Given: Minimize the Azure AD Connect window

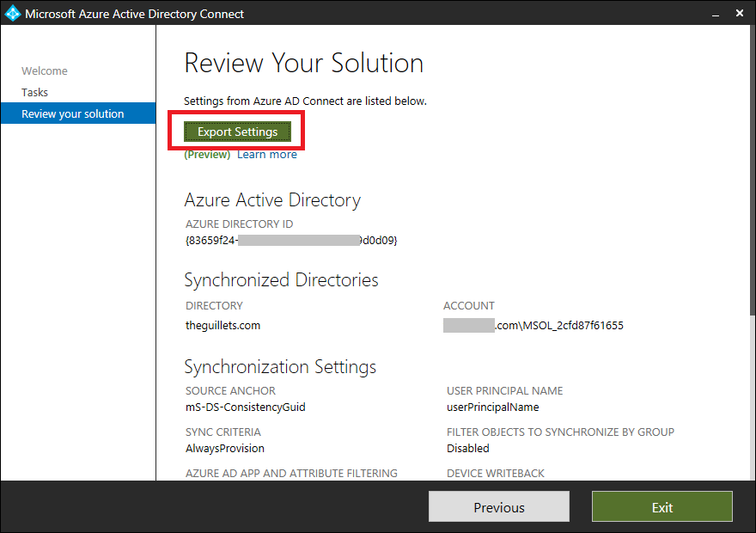Looking at the screenshot, I should (x=716, y=14).
